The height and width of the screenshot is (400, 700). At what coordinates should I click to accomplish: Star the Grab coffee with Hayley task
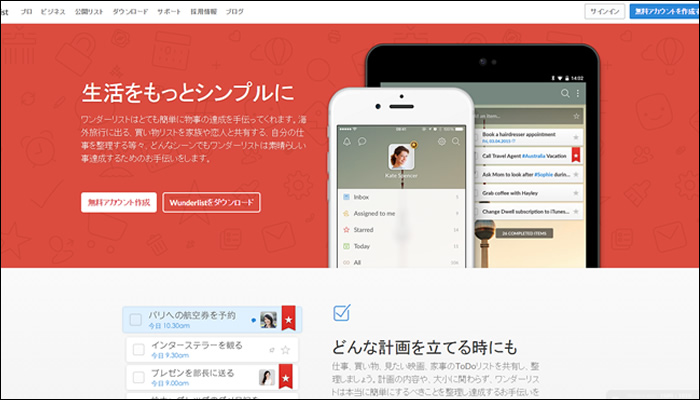[576, 193]
